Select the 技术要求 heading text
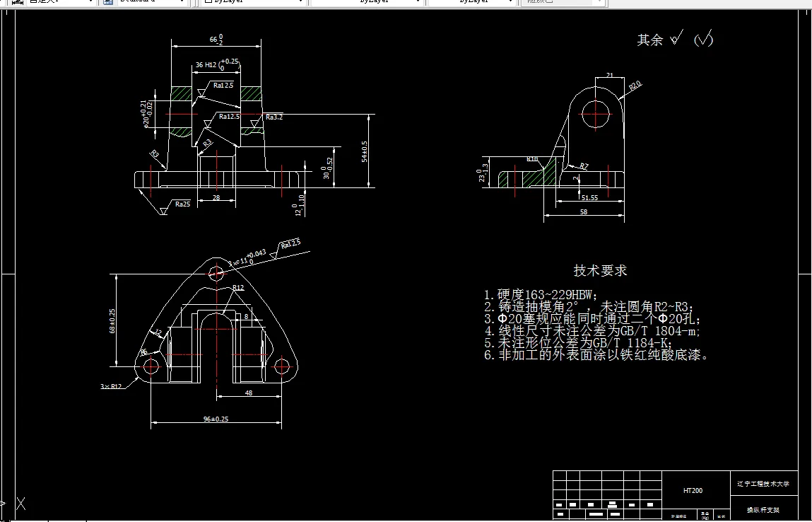Viewport: 812px width, 522px height. pos(601,270)
